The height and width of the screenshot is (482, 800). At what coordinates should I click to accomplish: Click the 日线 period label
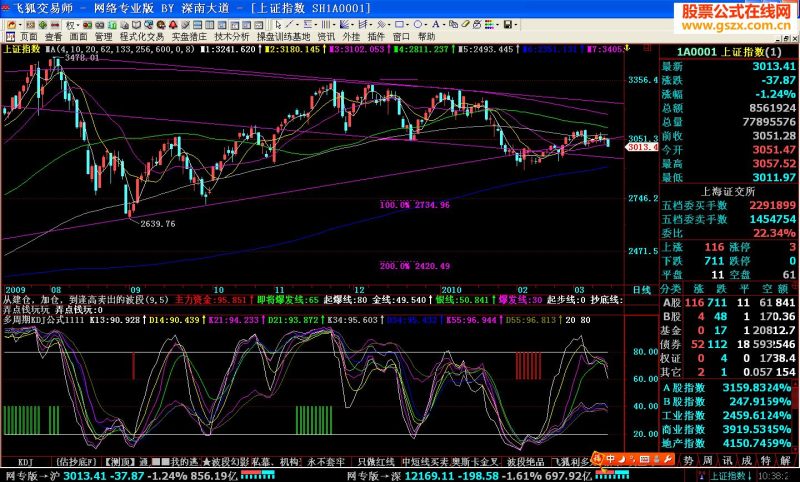click(641, 290)
